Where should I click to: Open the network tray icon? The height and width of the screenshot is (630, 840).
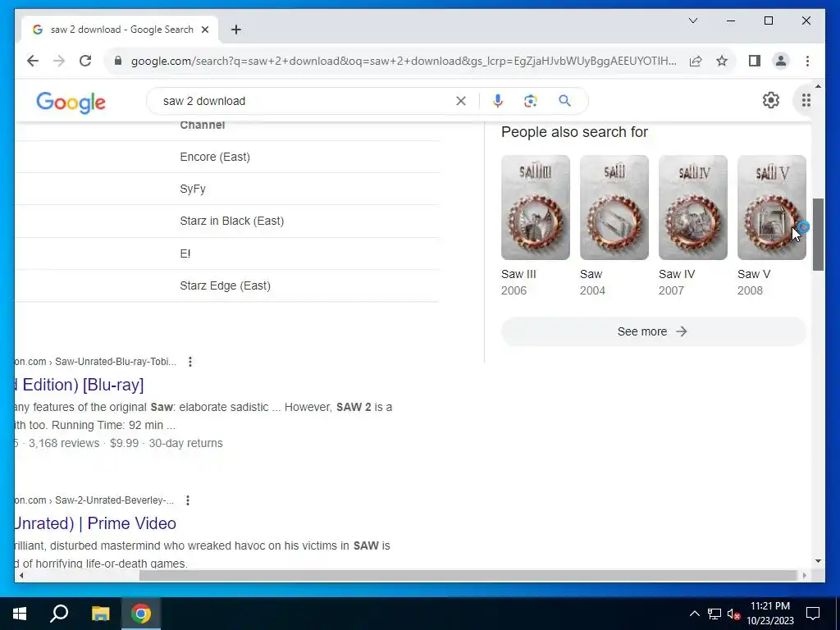pyautogui.click(x=714, y=614)
